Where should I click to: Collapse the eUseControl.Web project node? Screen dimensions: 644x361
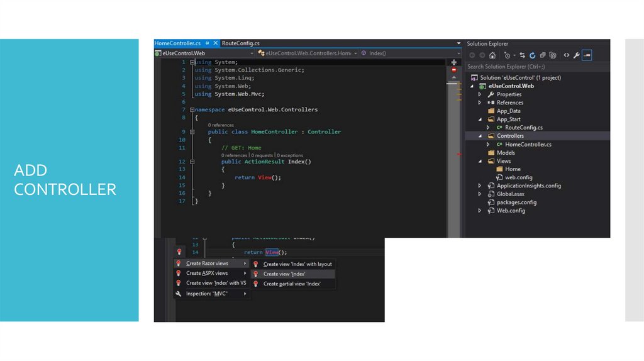click(x=472, y=86)
